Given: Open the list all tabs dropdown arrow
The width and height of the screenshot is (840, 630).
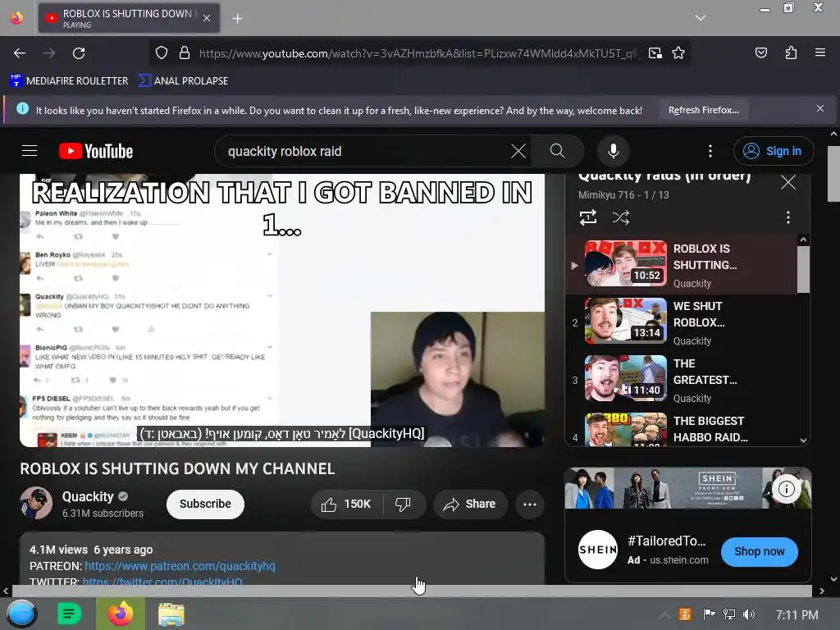Looking at the screenshot, I should pos(701,18).
